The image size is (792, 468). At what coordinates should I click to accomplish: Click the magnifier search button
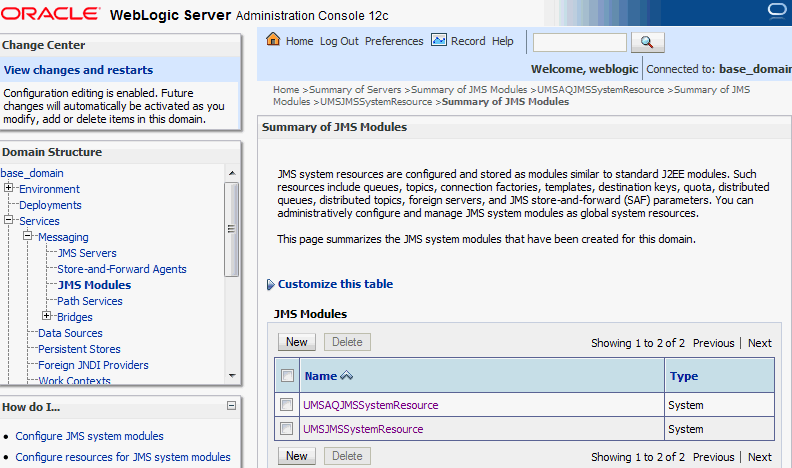click(647, 42)
